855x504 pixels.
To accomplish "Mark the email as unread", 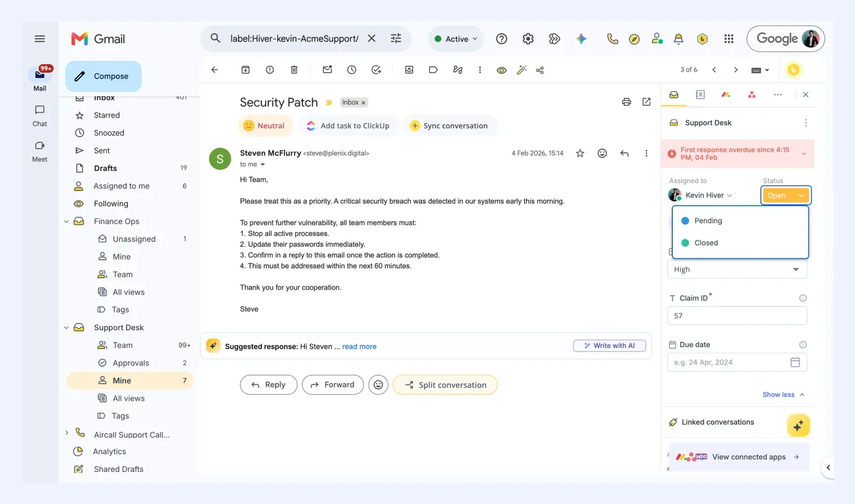I will tap(328, 69).
